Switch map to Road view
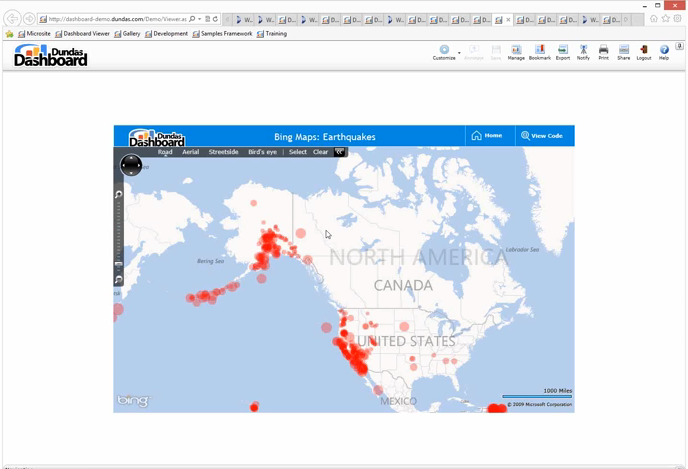Viewport: 688px width, 469px height. pyautogui.click(x=165, y=152)
